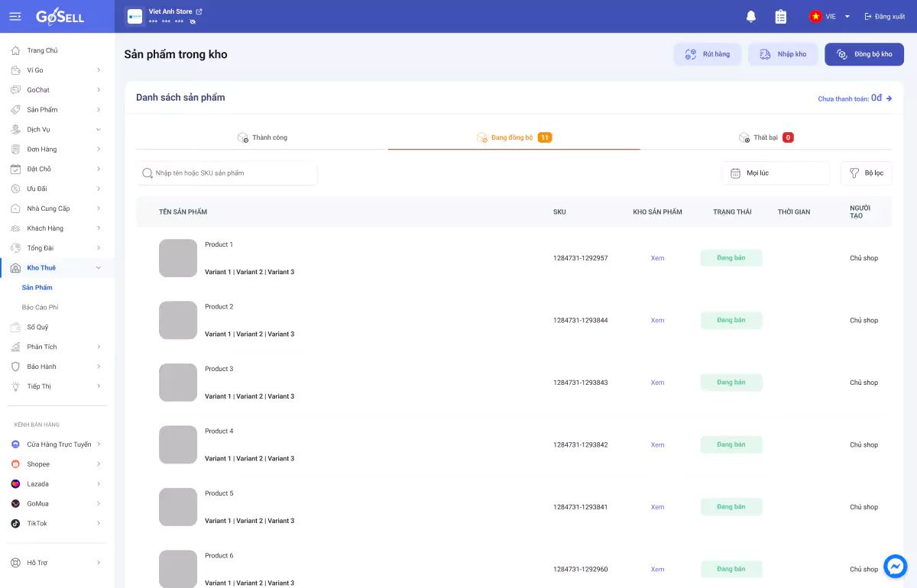This screenshot has width=917, height=588.
Task: Toggle store info visibility eye icon
Action: pos(193,22)
